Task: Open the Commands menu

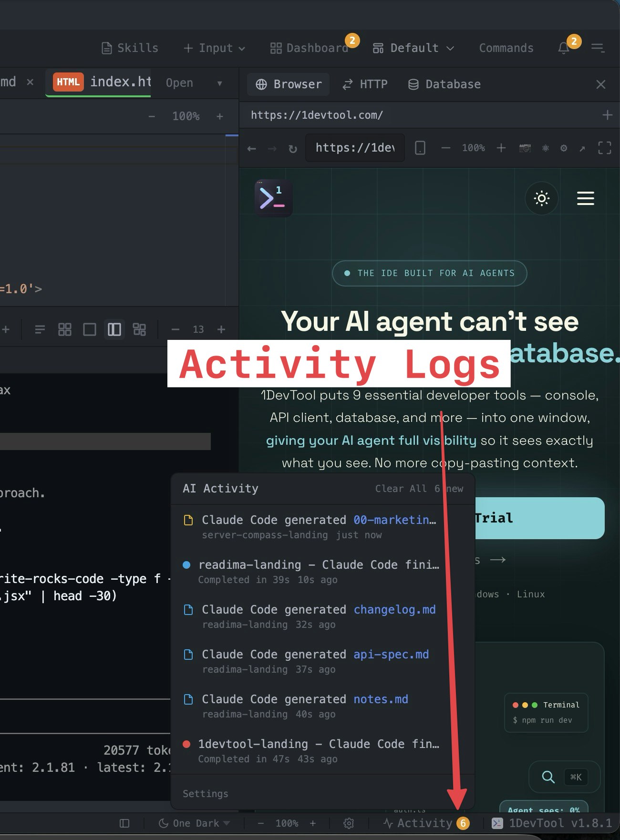Action: [506, 48]
